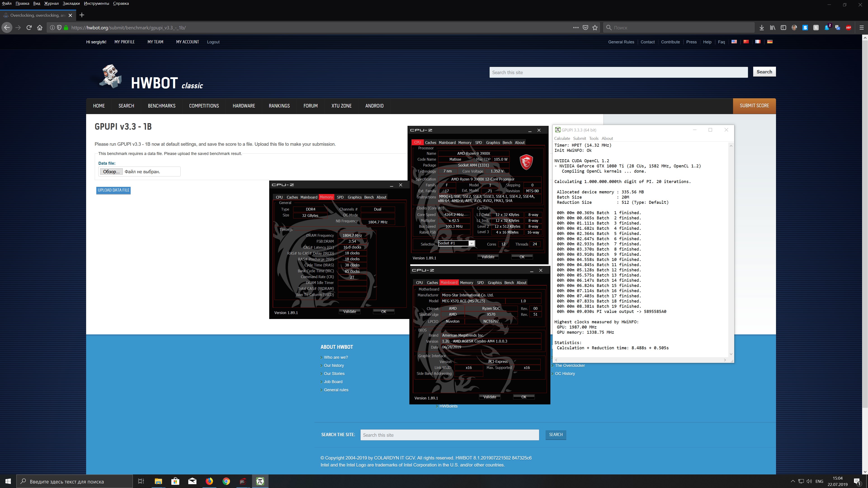Viewport: 868px width, 488px height.
Task: Click the Обзор... file browse button
Action: [111, 172]
